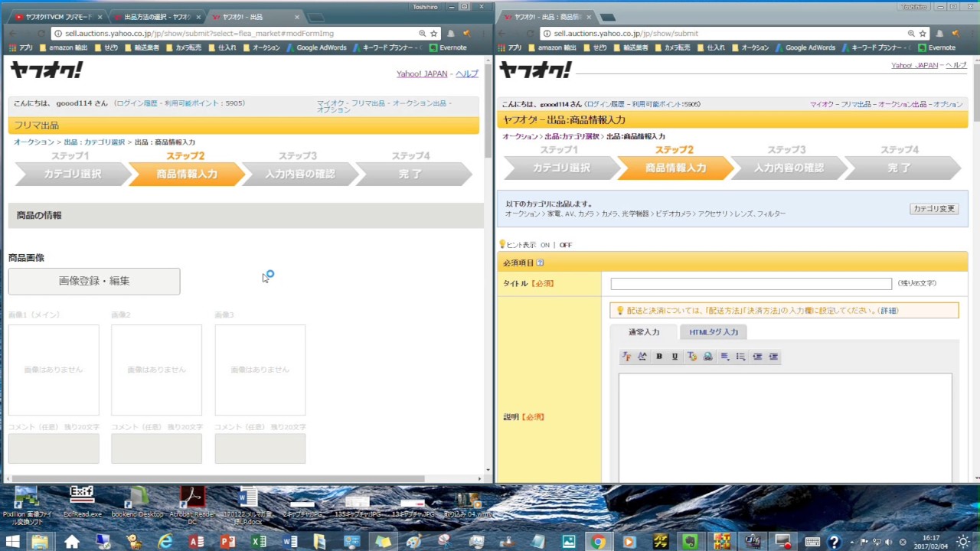
Task: Turn hint display ON
Action: pyautogui.click(x=544, y=245)
